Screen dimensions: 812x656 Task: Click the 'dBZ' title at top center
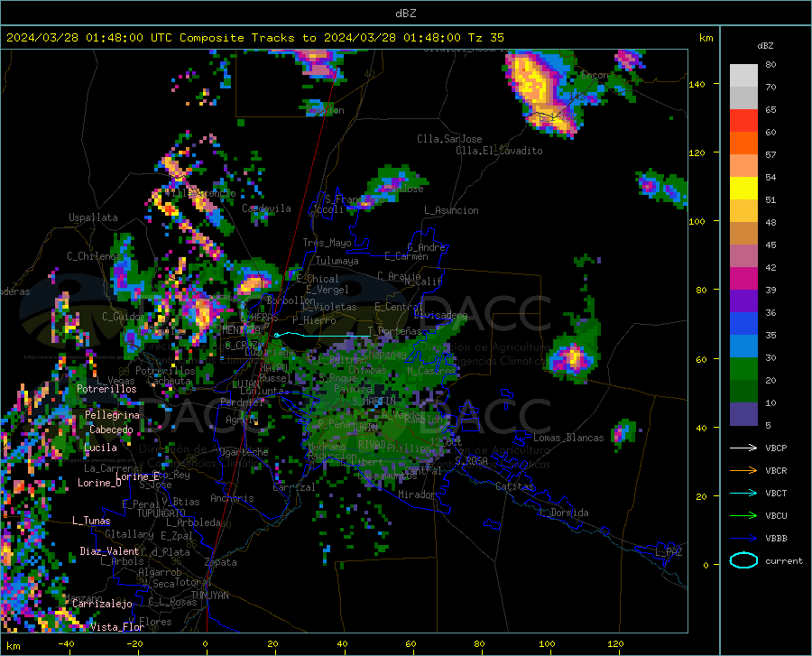coord(405,14)
